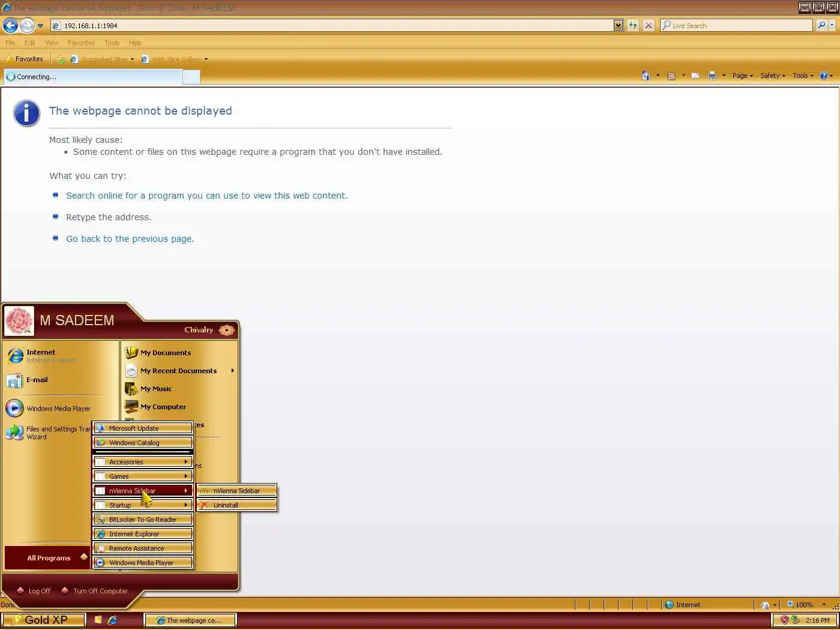Click Windows Catalog in All Programs
The image size is (840, 630).
click(x=143, y=443)
